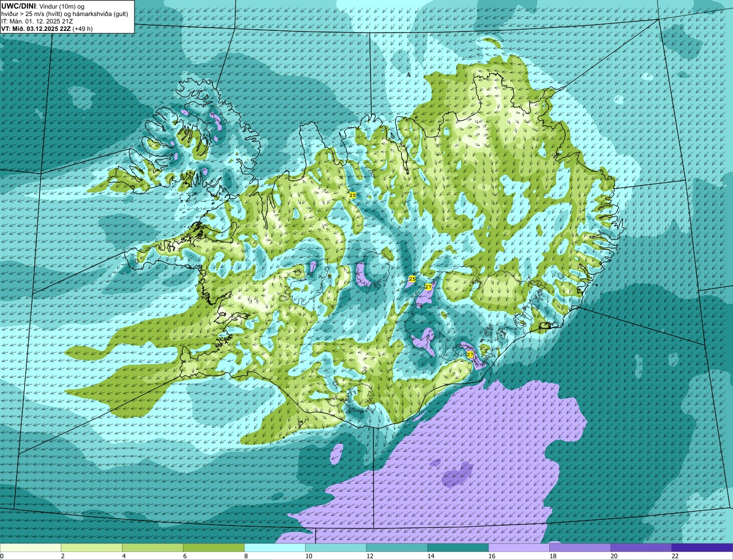The width and height of the screenshot is (733, 560).
Task: Click the 16–18 m/s lavender legend swatch
Action: [x=519, y=547]
